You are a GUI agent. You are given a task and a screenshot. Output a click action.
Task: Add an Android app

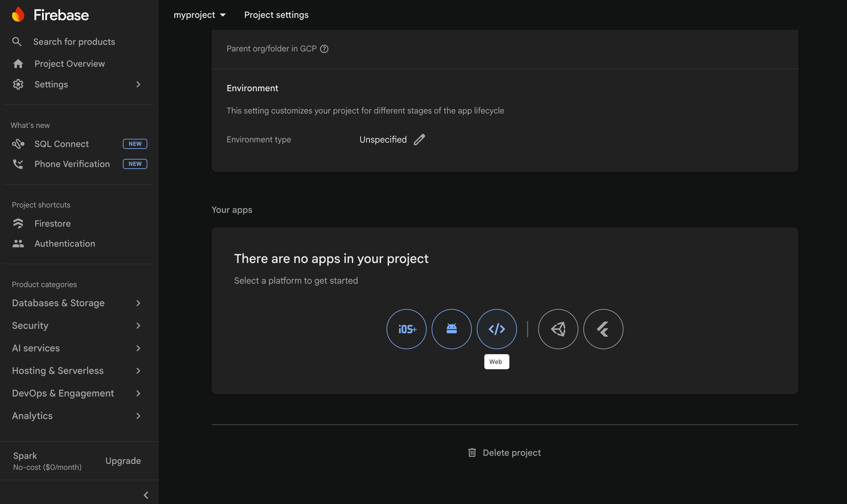(x=451, y=329)
